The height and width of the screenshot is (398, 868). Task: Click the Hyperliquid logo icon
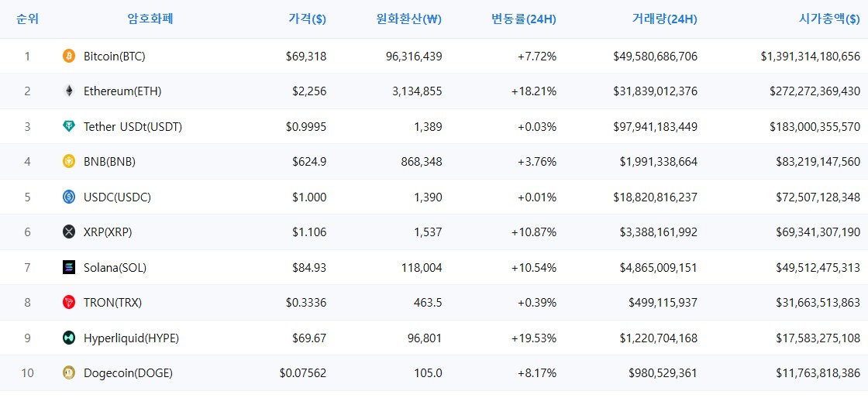point(69,338)
